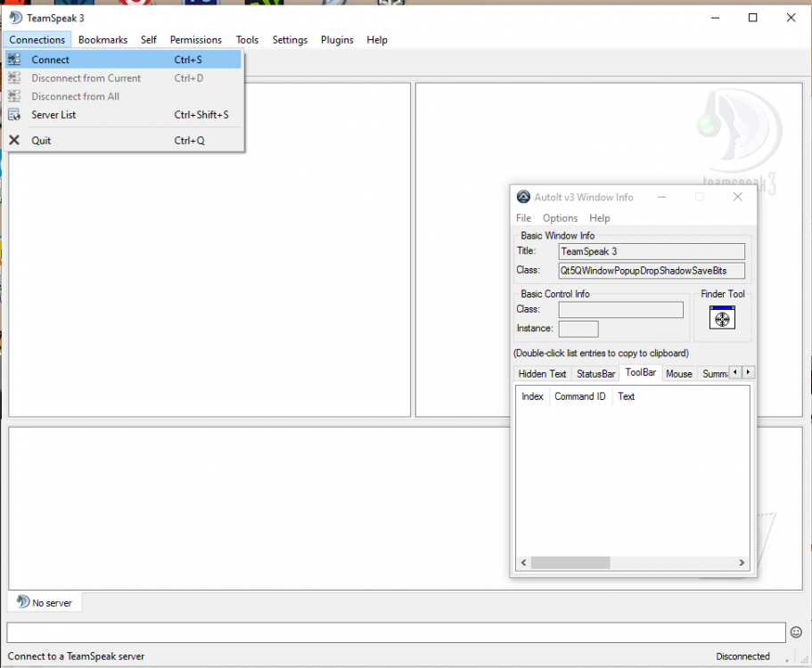Click the Index column header
812x668 pixels.
[x=532, y=396]
